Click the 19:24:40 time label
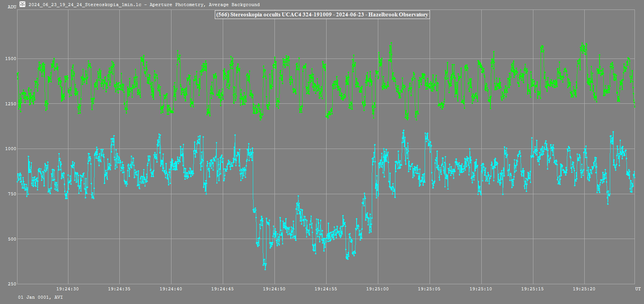 pyautogui.click(x=171, y=289)
